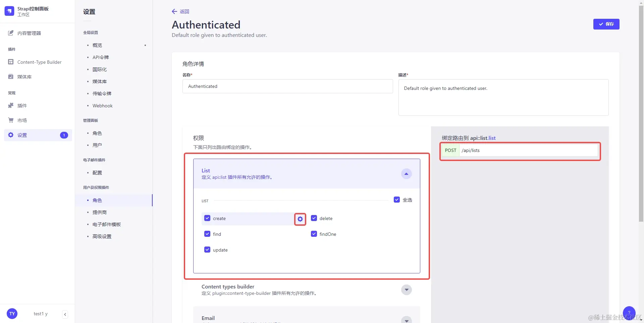Open Webhook settings
The width and height of the screenshot is (644, 323).
click(x=103, y=106)
